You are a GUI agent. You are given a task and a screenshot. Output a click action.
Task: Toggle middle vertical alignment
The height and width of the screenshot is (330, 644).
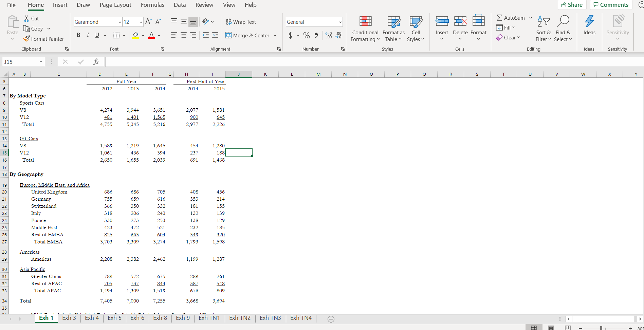184,22
